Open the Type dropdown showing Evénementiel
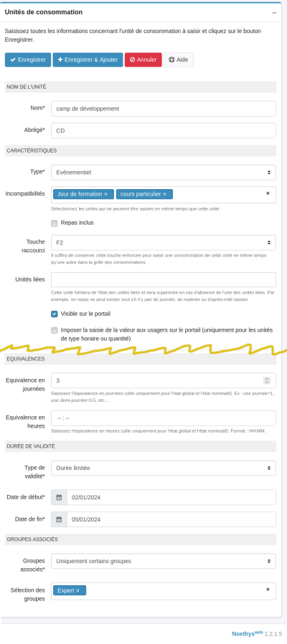This screenshot has height=644, width=287. 164,173
